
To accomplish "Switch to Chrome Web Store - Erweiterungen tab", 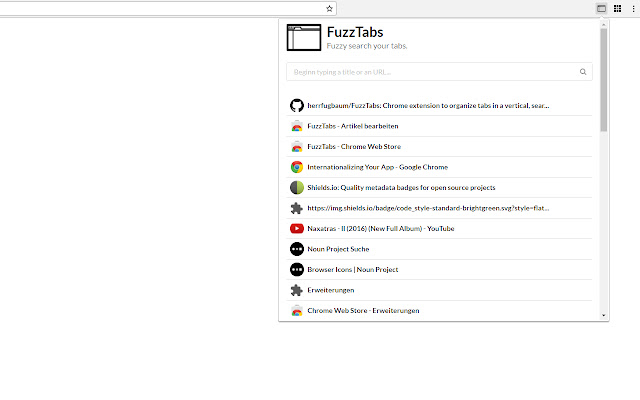I will pyautogui.click(x=439, y=311).
